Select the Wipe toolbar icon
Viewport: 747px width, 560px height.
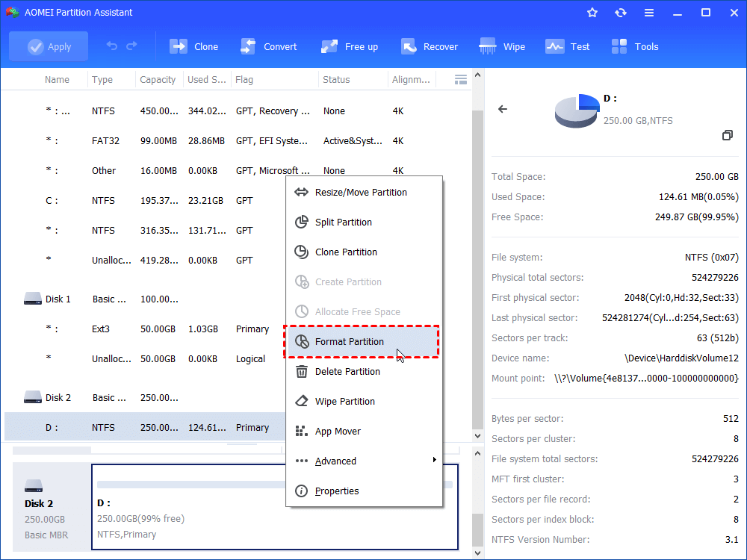point(489,46)
